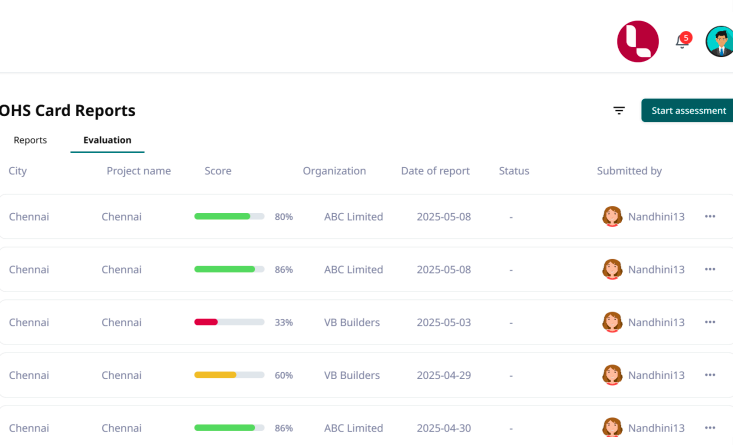This screenshot has height=445, width=733.
Task: Sort by the Organization column header
Action: (334, 171)
